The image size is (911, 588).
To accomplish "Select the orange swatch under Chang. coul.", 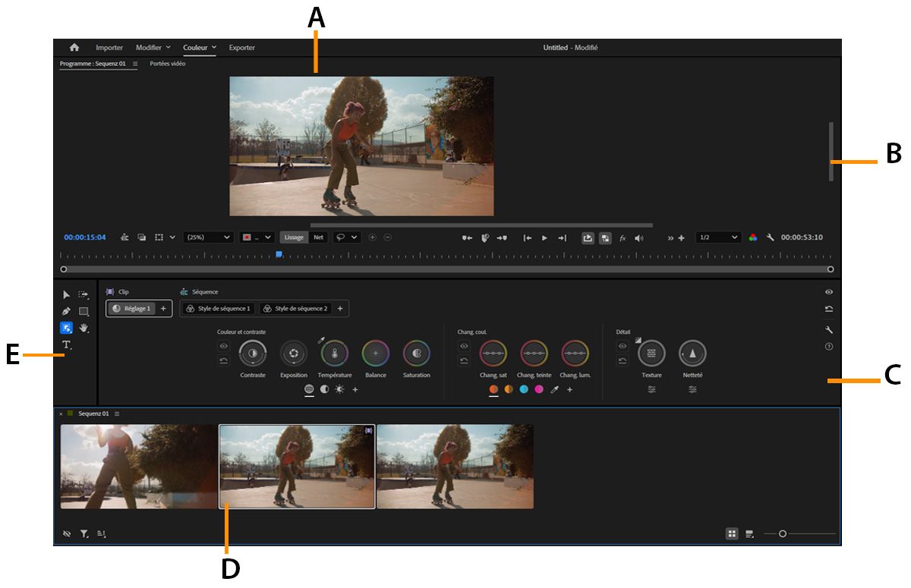I will coord(492,388).
